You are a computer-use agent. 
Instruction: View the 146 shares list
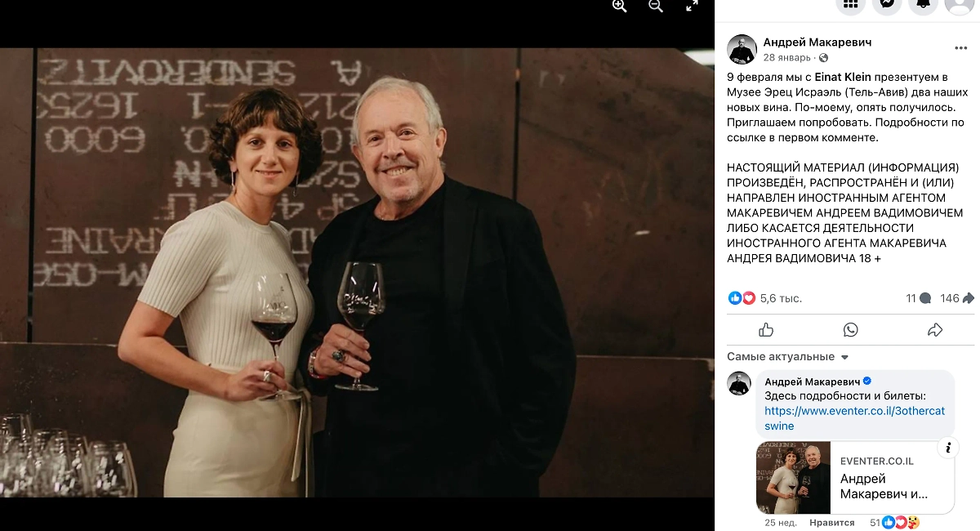(x=956, y=298)
